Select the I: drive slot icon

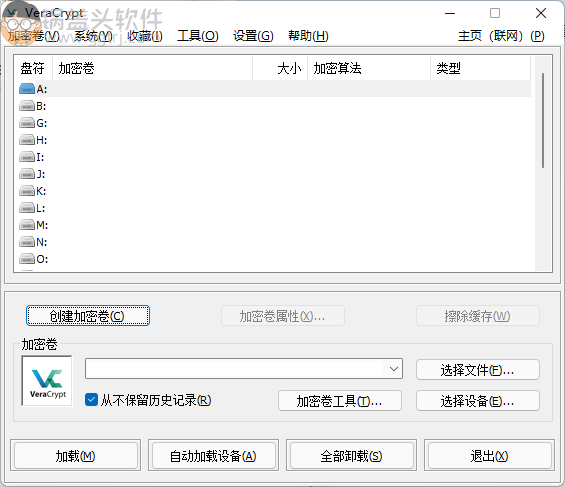(x=27, y=157)
